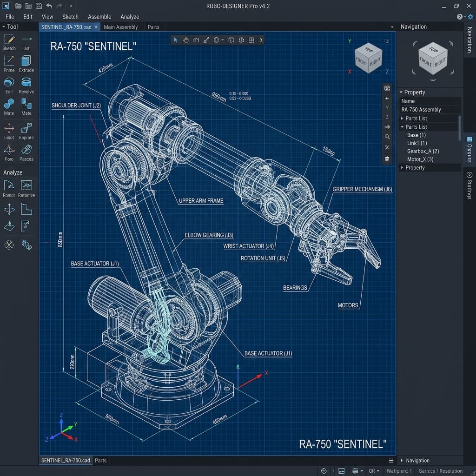Click the undo arrow in title bar
Image resolution: width=476 pixels, height=476 pixels.
point(49,6)
